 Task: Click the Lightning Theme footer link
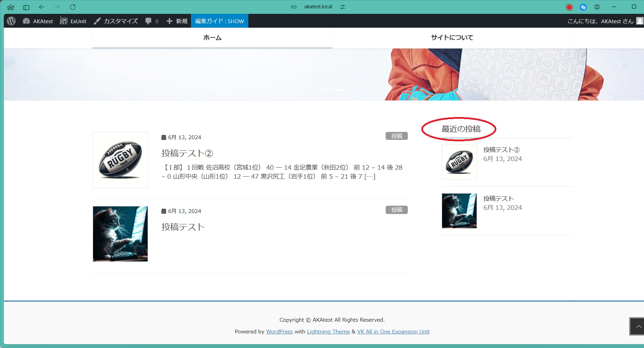(328, 331)
